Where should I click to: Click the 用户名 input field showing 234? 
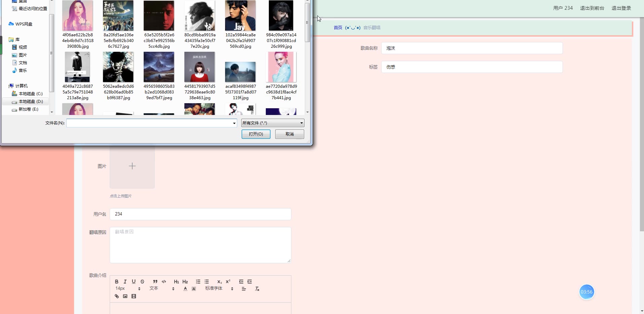pyautogui.click(x=200, y=214)
